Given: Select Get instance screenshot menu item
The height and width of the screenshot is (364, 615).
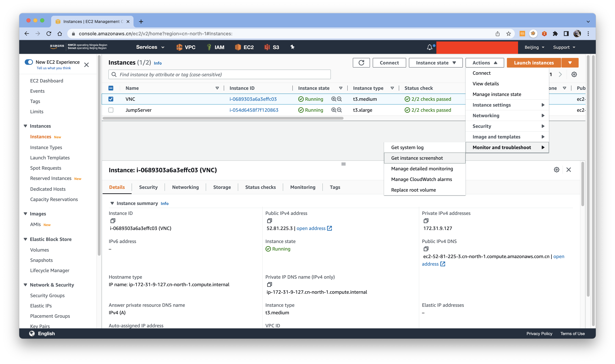Looking at the screenshot, I should click(424, 158).
